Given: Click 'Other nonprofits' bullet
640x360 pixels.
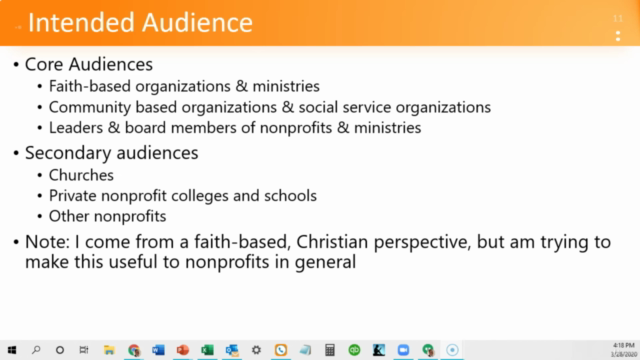Looking at the screenshot, I should pos(107,216).
